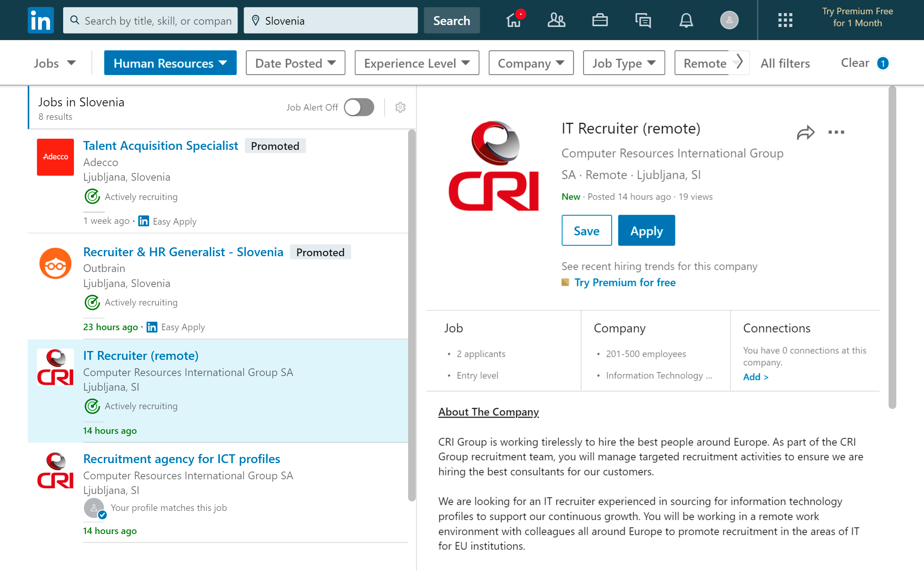Click the 201-500 employees text

[646, 354]
